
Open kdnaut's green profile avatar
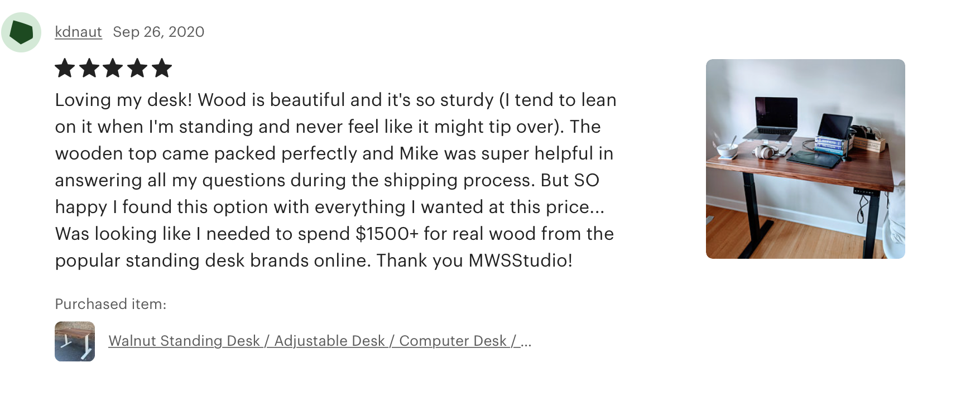[21, 32]
